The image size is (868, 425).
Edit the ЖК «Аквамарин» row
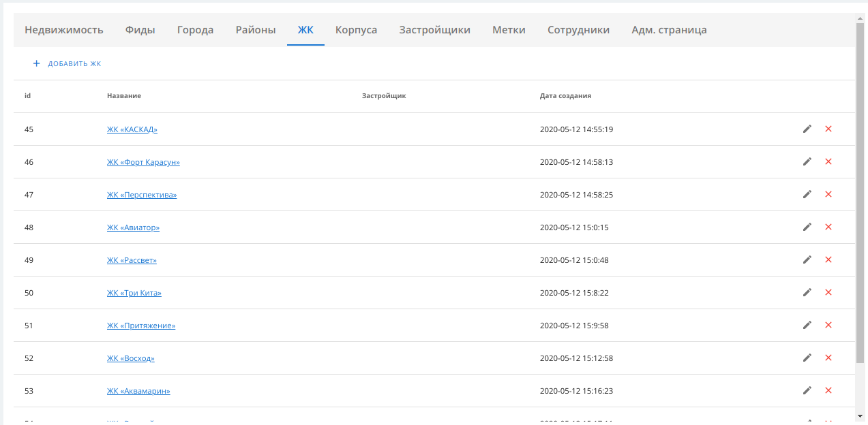coord(807,390)
